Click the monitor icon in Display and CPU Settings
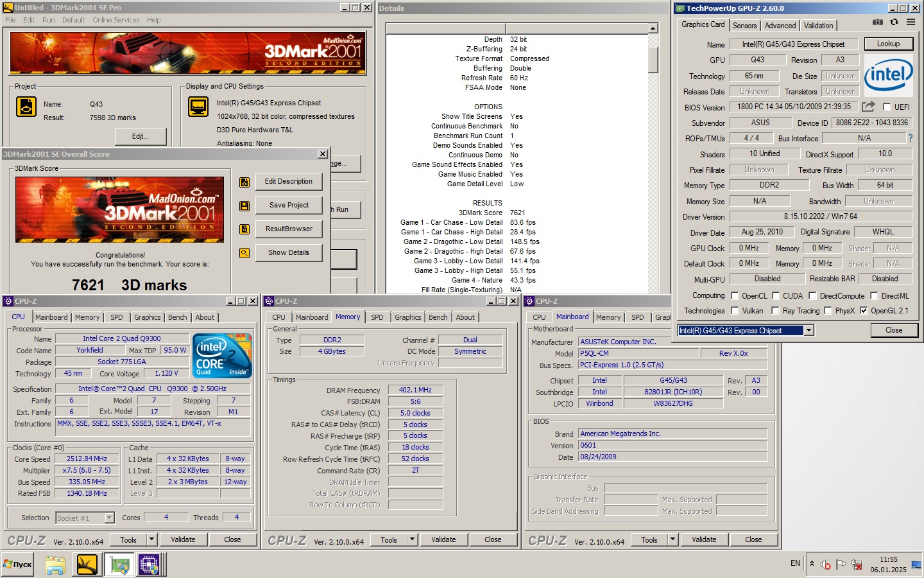 [198, 107]
